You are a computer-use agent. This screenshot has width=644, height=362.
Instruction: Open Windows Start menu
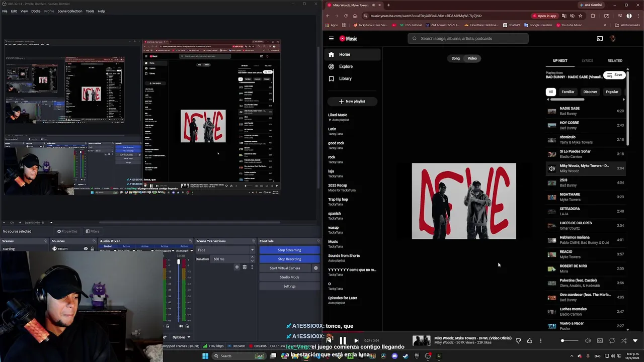[x=205, y=356]
